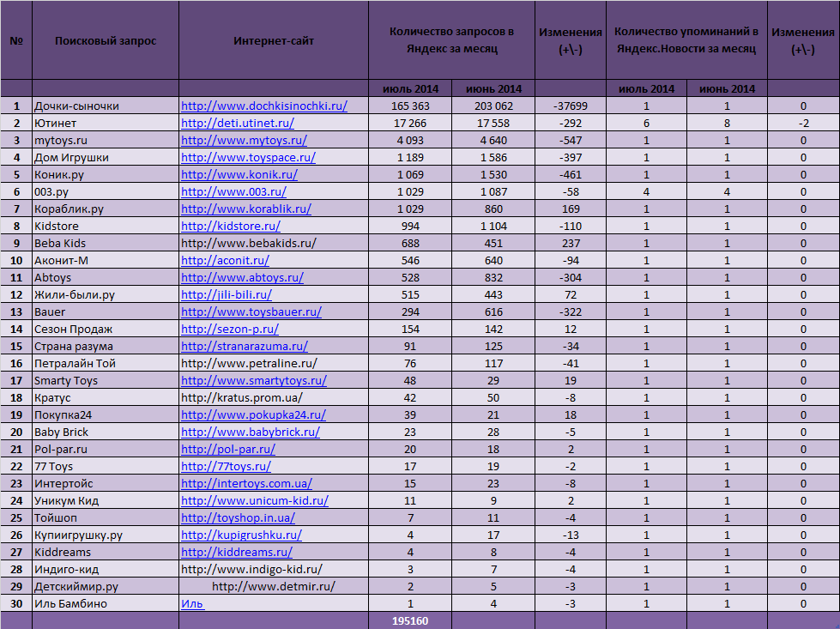Open the www.mytoys.ru link
Screen dimensions: 840x629
click(244, 141)
